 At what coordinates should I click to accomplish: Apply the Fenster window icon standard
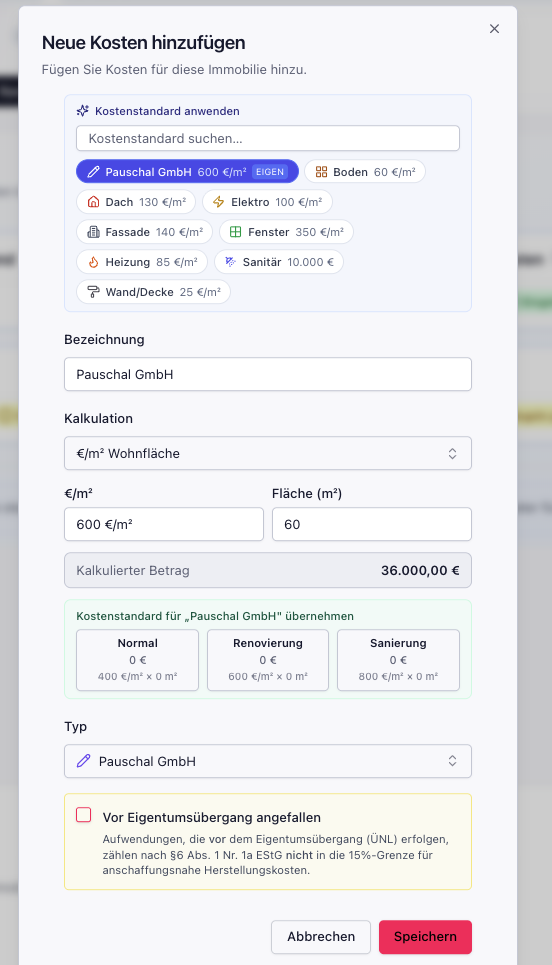click(x=286, y=232)
